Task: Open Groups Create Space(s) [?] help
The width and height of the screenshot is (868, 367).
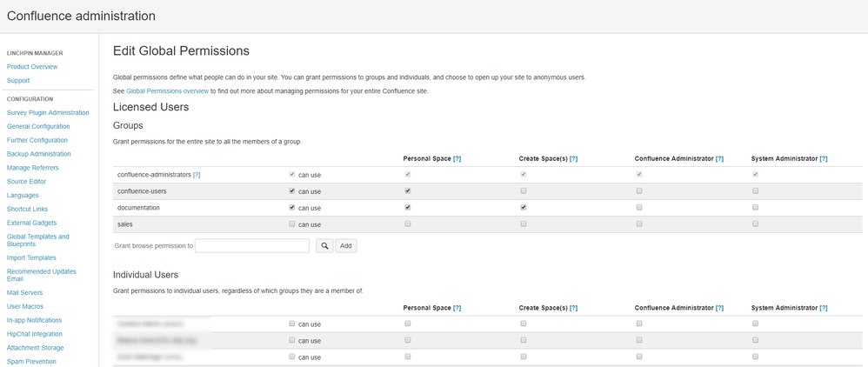Action: coord(573,159)
